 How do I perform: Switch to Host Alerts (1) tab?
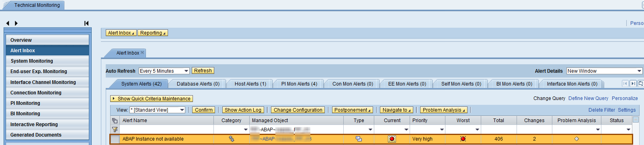pyautogui.click(x=250, y=84)
